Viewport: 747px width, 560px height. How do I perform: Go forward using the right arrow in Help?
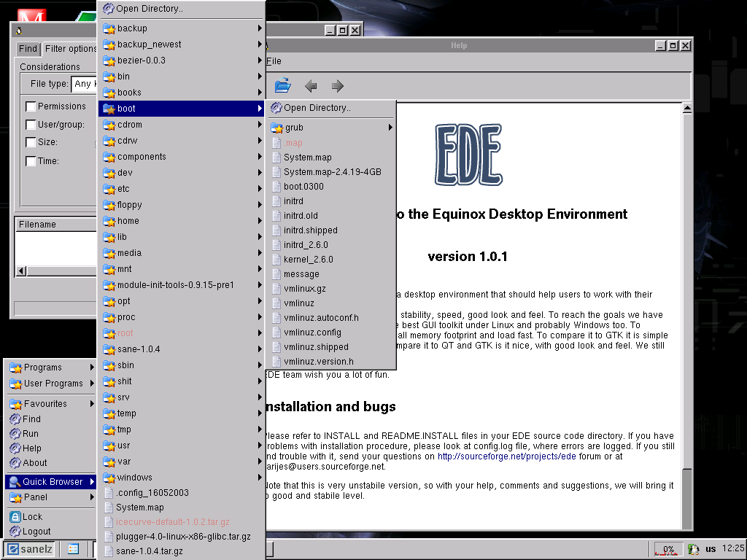[337, 86]
